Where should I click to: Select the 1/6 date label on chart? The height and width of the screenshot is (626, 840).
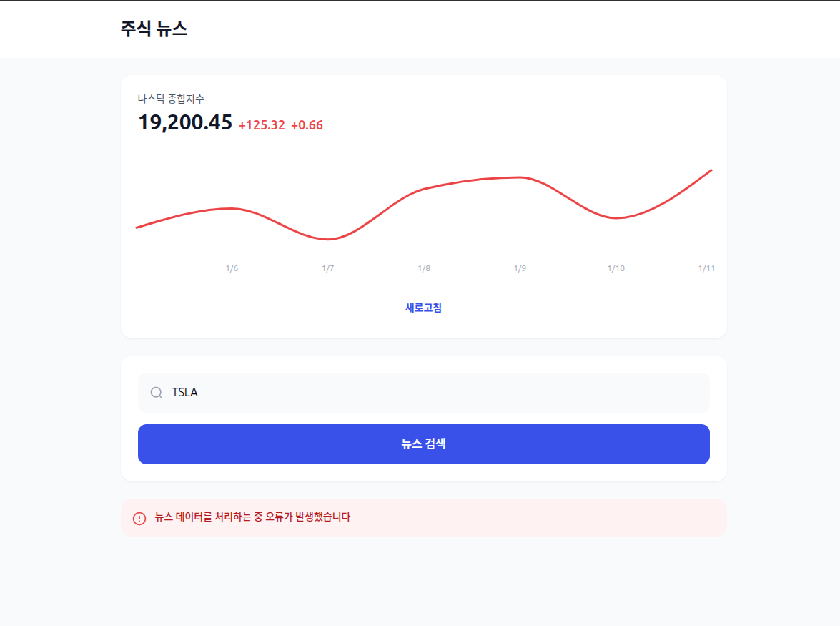[x=232, y=268]
